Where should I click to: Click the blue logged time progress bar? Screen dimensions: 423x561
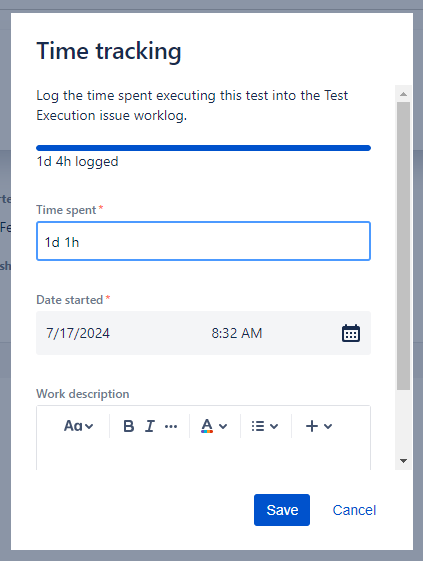click(x=203, y=148)
